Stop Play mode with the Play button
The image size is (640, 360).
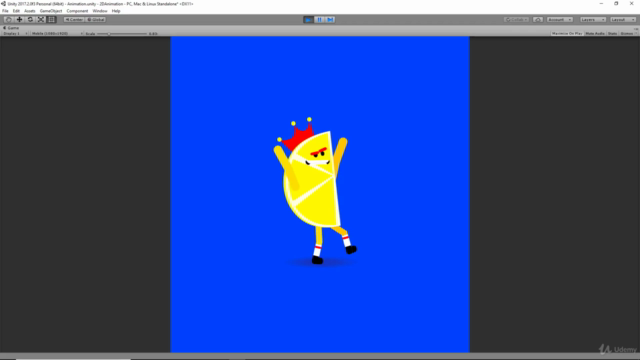pos(309,20)
